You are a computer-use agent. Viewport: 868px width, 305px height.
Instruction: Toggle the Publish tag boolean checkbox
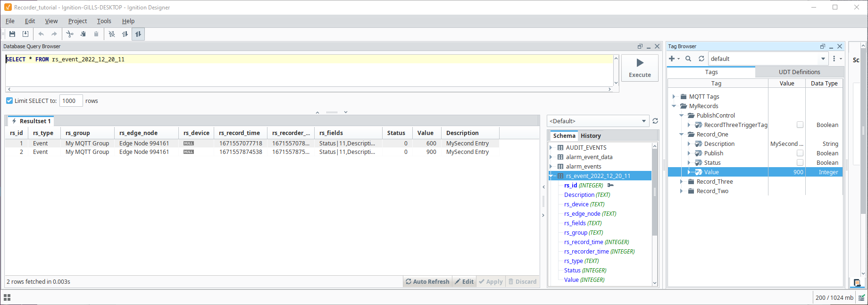coord(800,153)
